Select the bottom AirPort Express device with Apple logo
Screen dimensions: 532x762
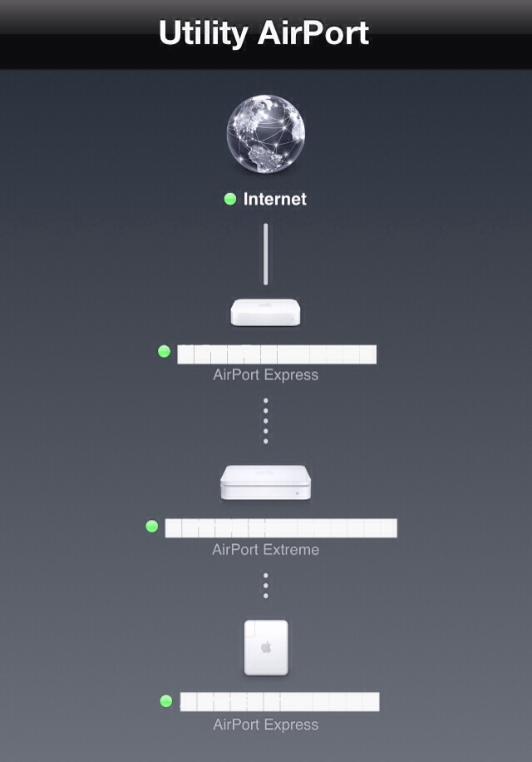pyautogui.click(x=265, y=648)
